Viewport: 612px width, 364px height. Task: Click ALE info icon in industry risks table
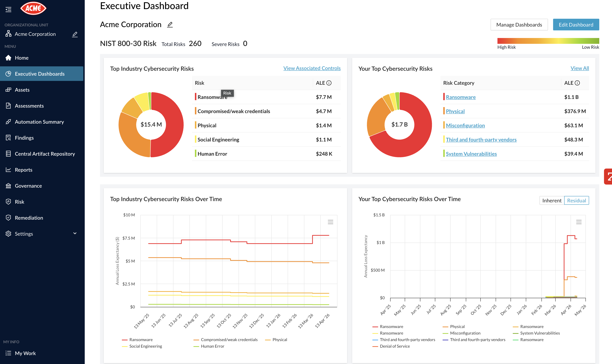coord(329,83)
